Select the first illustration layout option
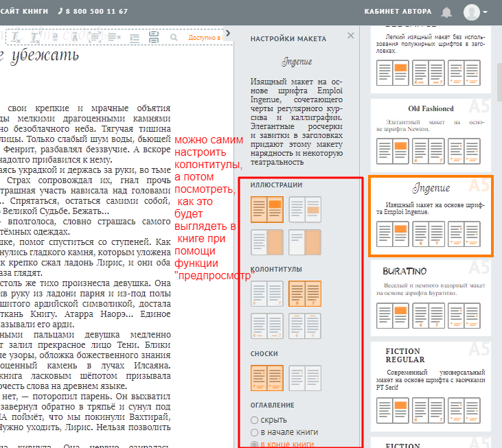Viewport: 502px width, 448px height. coord(268,208)
